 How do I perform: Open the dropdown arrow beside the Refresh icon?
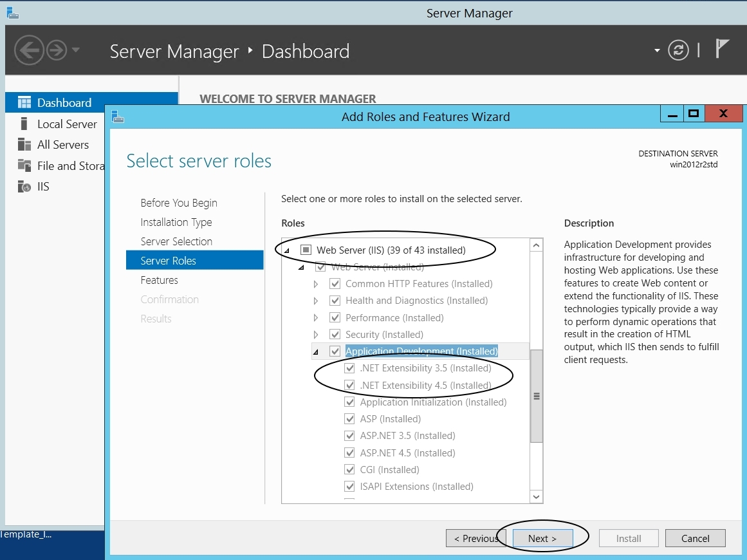click(657, 50)
